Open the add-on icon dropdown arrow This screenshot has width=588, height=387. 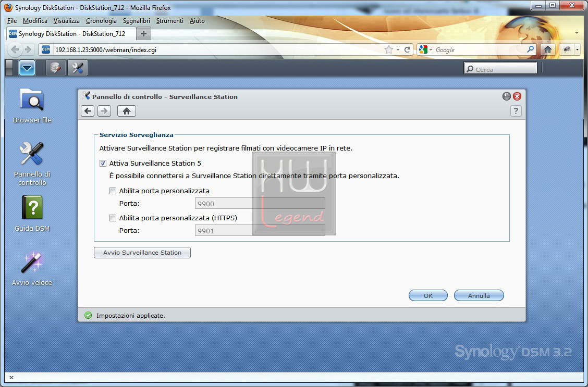tap(577, 49)
